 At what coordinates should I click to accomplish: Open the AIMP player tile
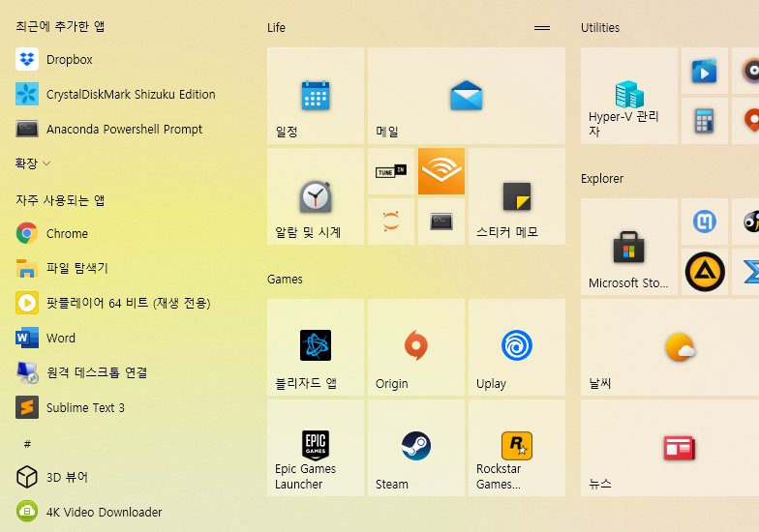[x=705, y=272]
